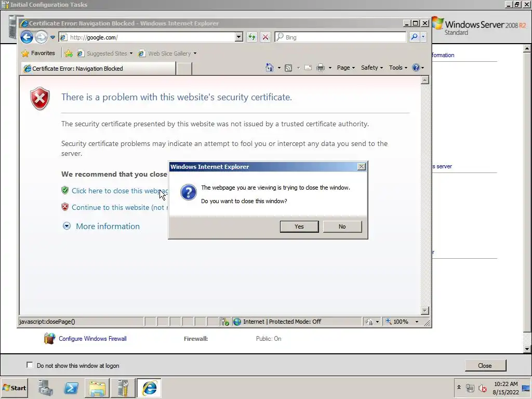Click the 100% zoom level button
532x399 pixels.
point(397,322)
